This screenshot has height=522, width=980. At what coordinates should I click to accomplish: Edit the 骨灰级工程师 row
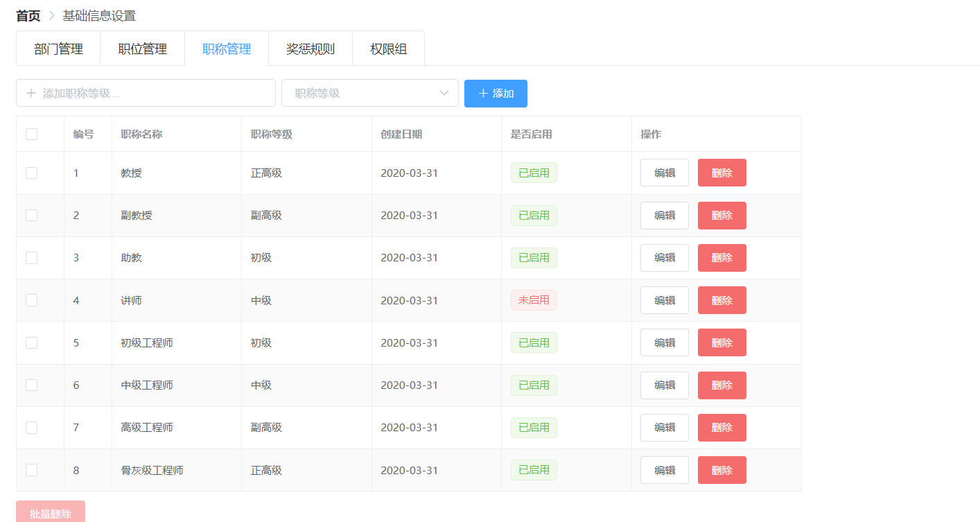[x=665, y=470]
